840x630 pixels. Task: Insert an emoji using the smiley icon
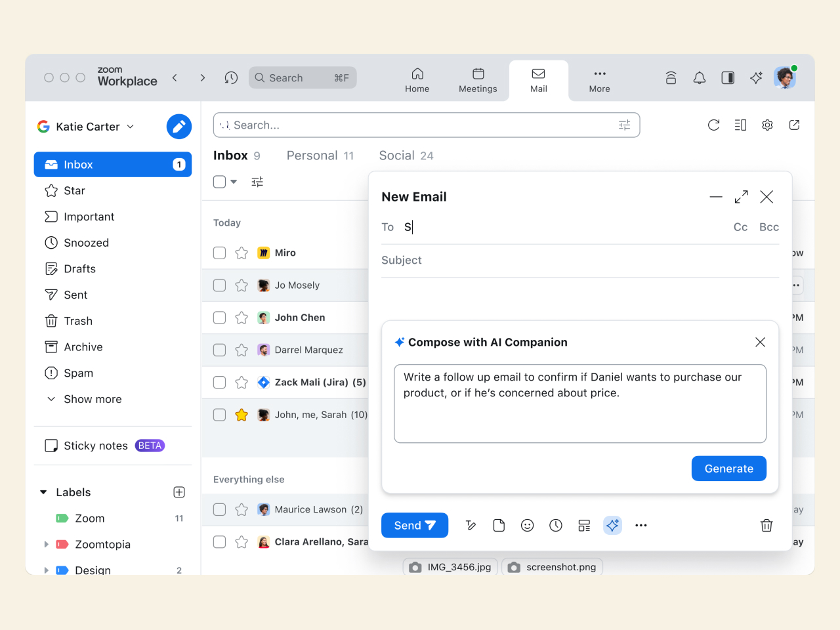(x=527, y=525)
